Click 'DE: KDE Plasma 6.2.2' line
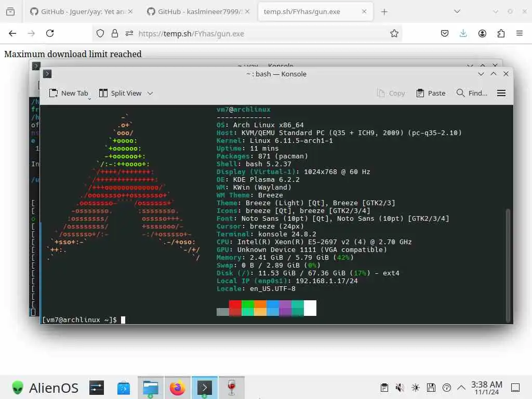The image size is (532, 399). [258, 180]
